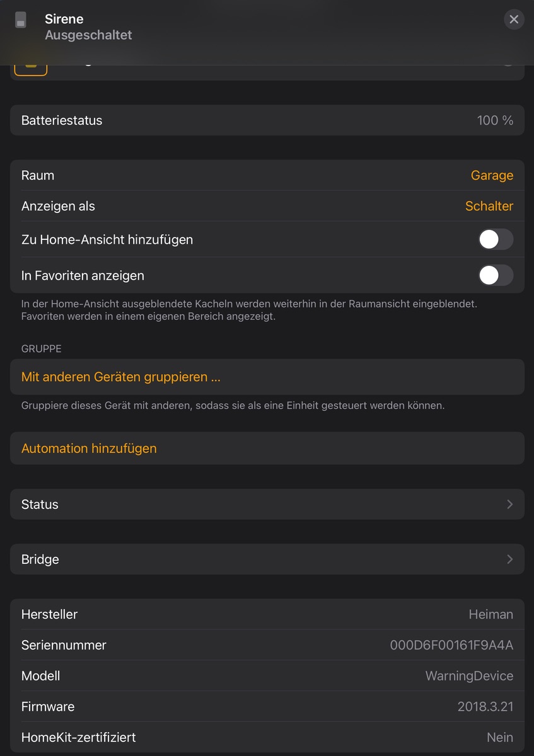Expand the Status row chevron

pyautogui.click(x=509, y=504)
